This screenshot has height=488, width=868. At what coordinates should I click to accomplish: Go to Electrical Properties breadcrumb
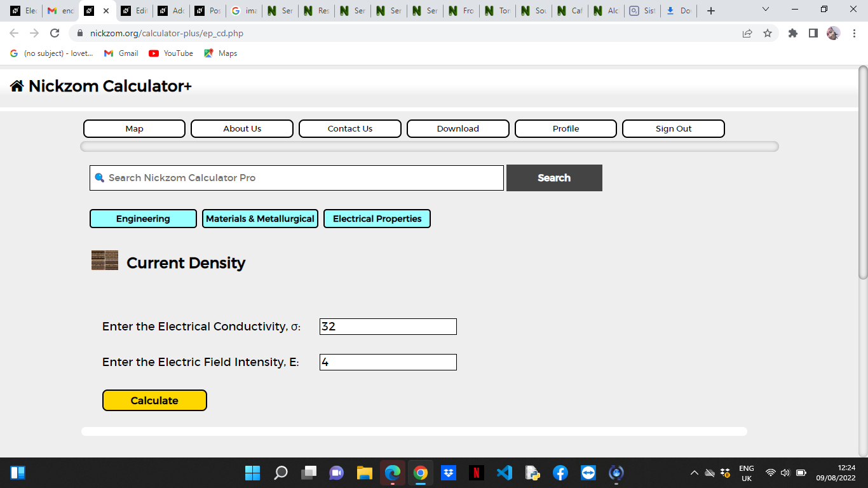(x=377, y=219)
